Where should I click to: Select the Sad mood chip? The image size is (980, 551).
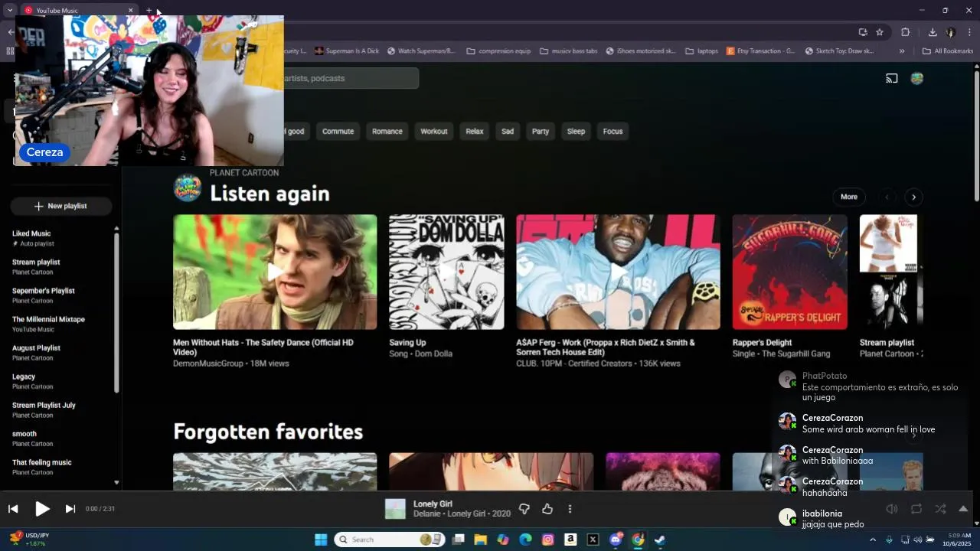point(508,131)
